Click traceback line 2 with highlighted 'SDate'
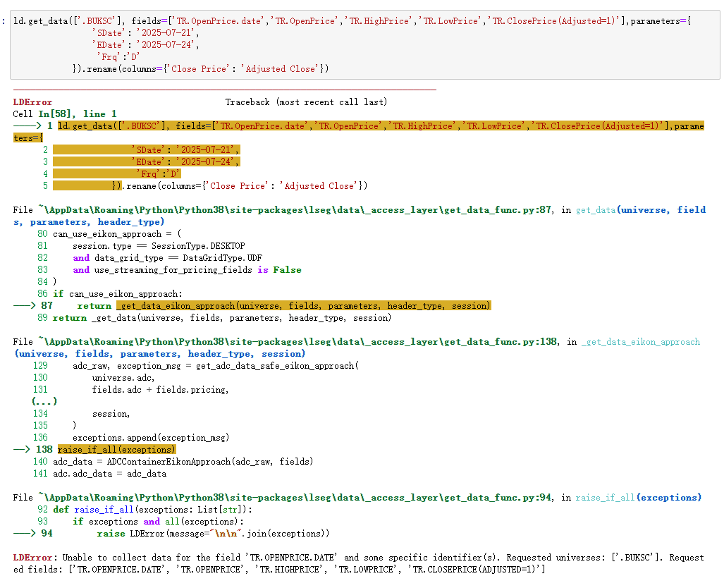 [147, 151]
